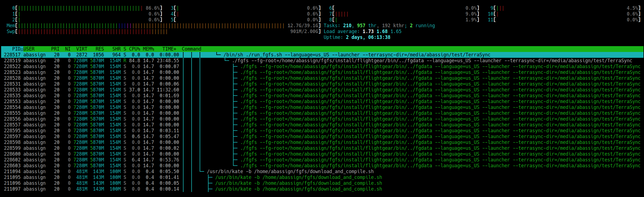Sort by the NI column header

(68, 49)
